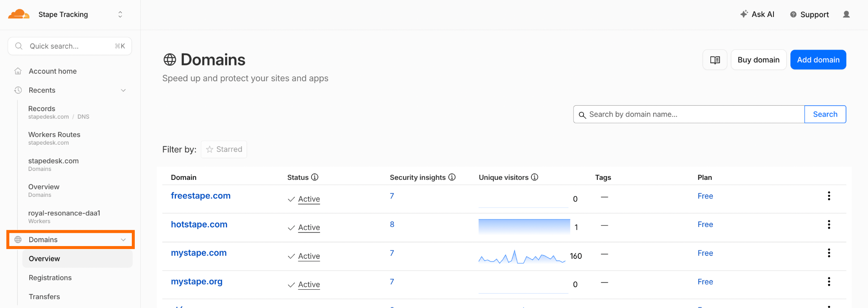Open the recent Workers Routes entry
This screenshot has width=868, height=308.
(54, 138)
